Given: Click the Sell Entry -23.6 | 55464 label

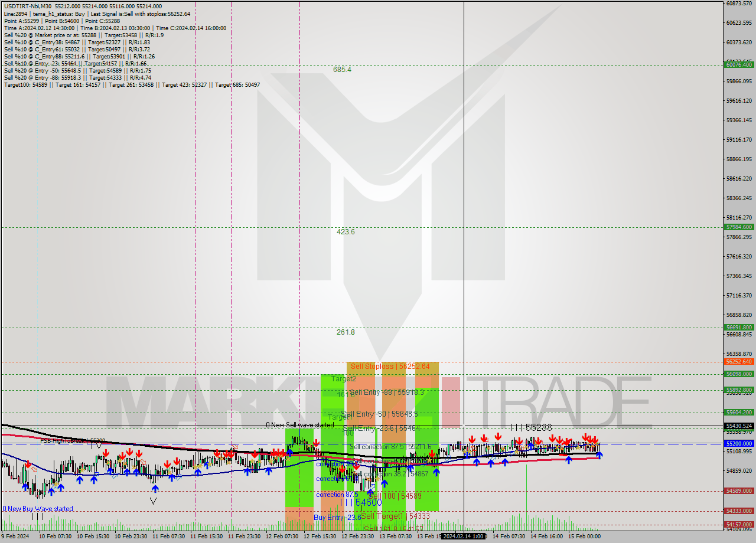Looking at the screenshot, I should [x=382, y=428].
